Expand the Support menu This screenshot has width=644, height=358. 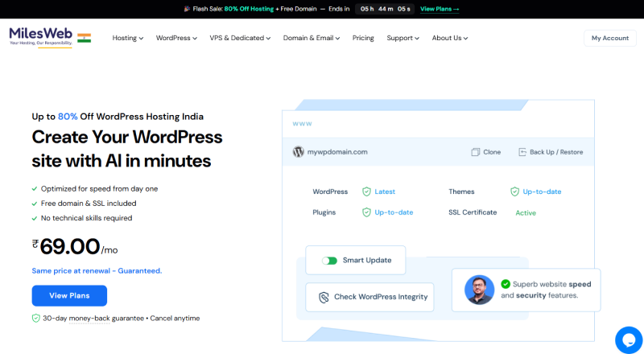pyautogui.click(x=402, y=38)
